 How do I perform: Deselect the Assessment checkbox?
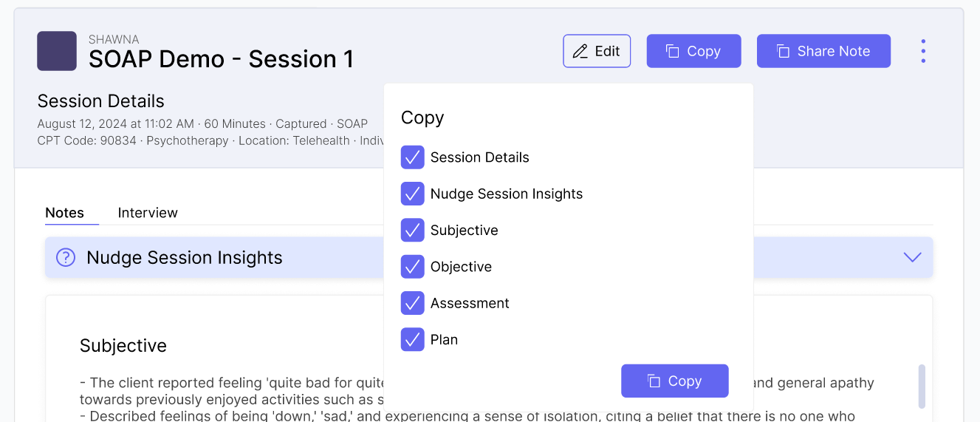pyautogui.click(x=412, y=303)
